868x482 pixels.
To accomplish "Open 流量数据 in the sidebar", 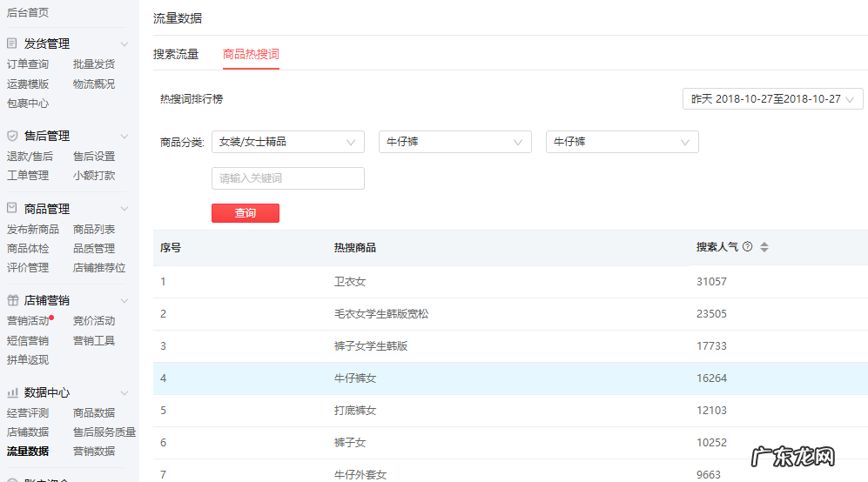I will tap(28, 451).
